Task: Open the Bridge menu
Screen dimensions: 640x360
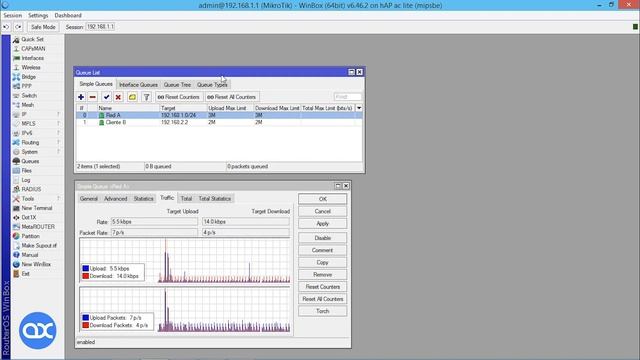Action: coord(28,77)
